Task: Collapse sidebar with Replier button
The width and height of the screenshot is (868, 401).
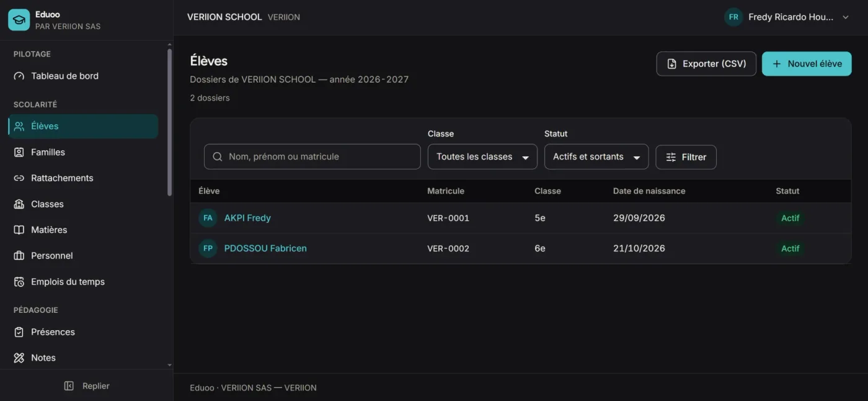Action: pos(87,386)
